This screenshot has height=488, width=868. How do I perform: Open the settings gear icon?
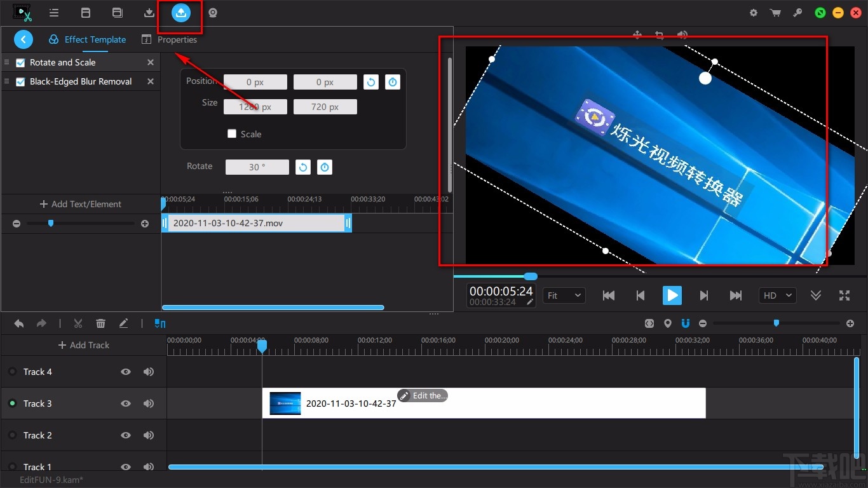click(x=754, y=13)
